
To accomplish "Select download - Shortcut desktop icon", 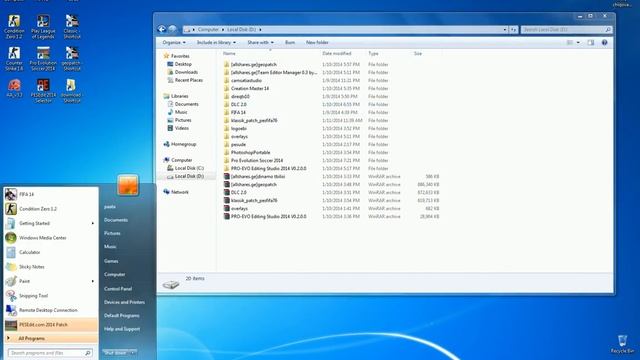I will coord(72,91).
